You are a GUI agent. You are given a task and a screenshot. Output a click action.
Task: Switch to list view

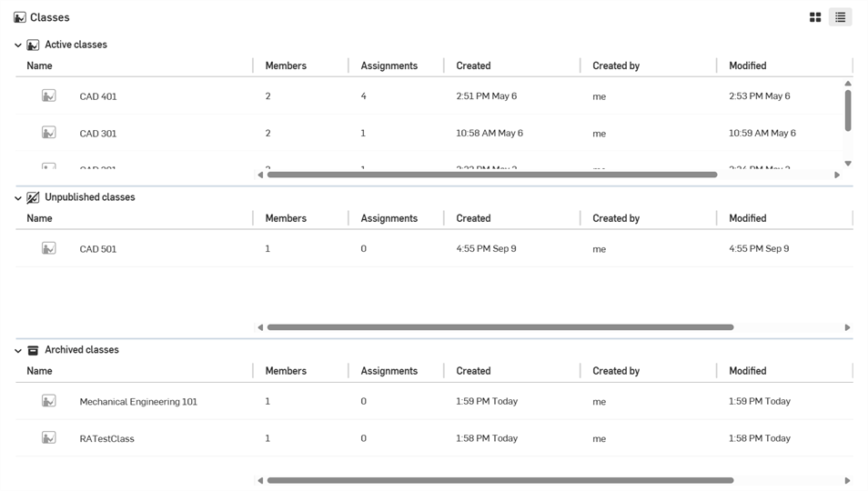click(840, 17)
